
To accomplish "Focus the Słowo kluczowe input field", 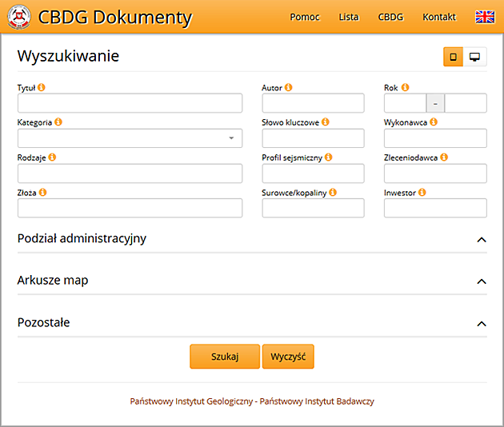I will coord(313,138).
